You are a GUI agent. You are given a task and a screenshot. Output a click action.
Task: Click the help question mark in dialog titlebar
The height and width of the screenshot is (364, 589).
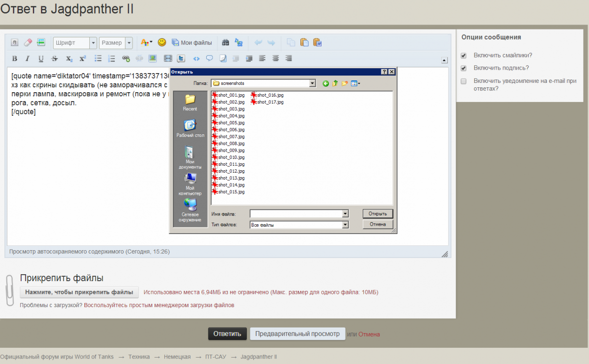click(x=384, y=72)
